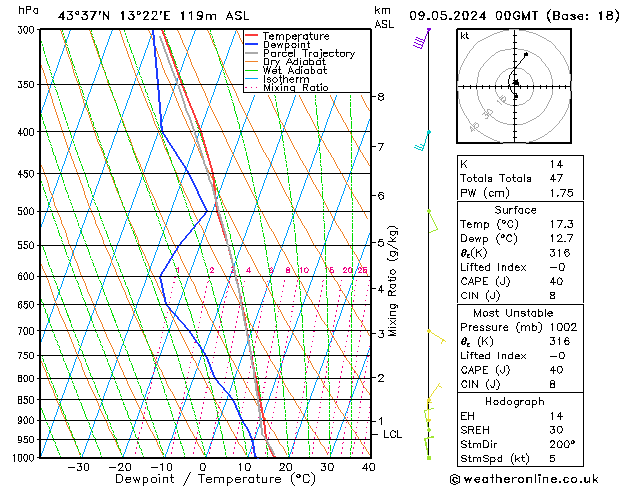Click the 'StmDir' value 200°

(x=562, y=444)
